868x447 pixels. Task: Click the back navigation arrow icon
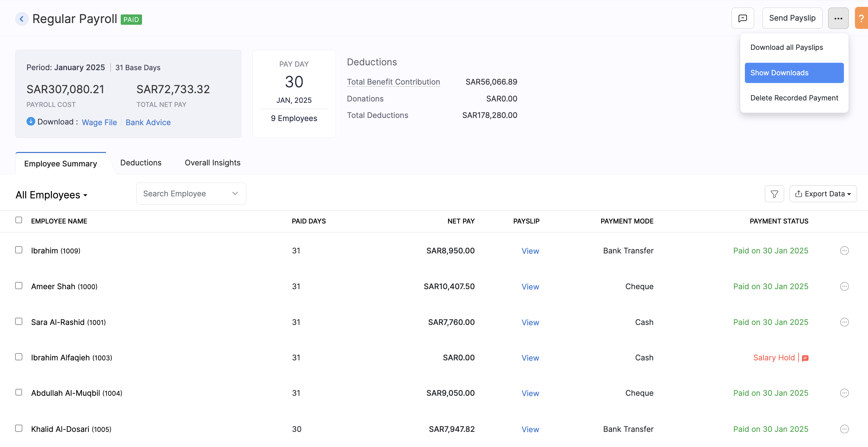pyautogui.click(x=21, y=18)
